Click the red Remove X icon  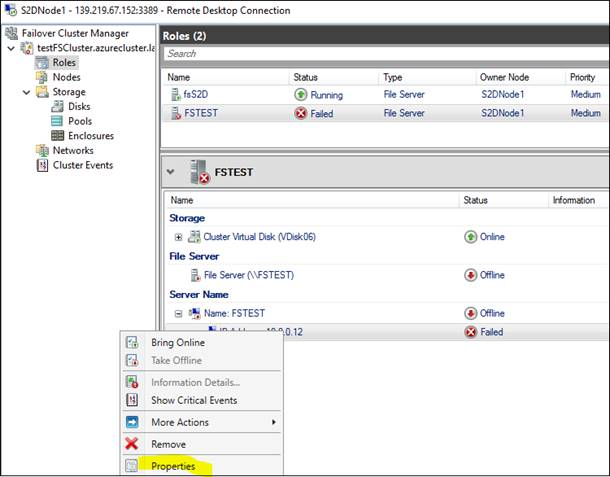[x=132, y=444]
